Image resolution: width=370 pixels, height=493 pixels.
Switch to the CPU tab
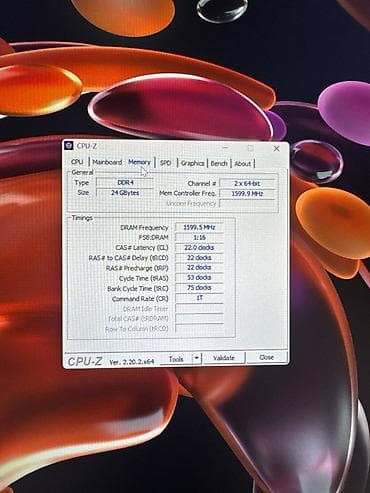[77, 162]
